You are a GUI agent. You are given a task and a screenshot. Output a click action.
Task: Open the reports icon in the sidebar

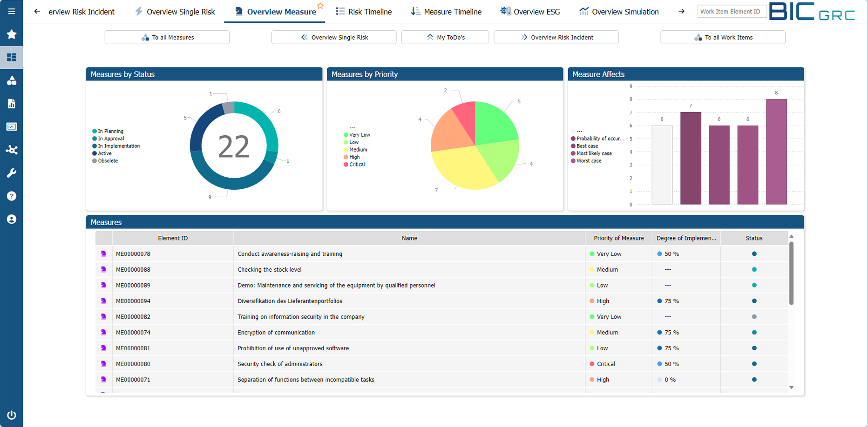[x=12, y=103]
